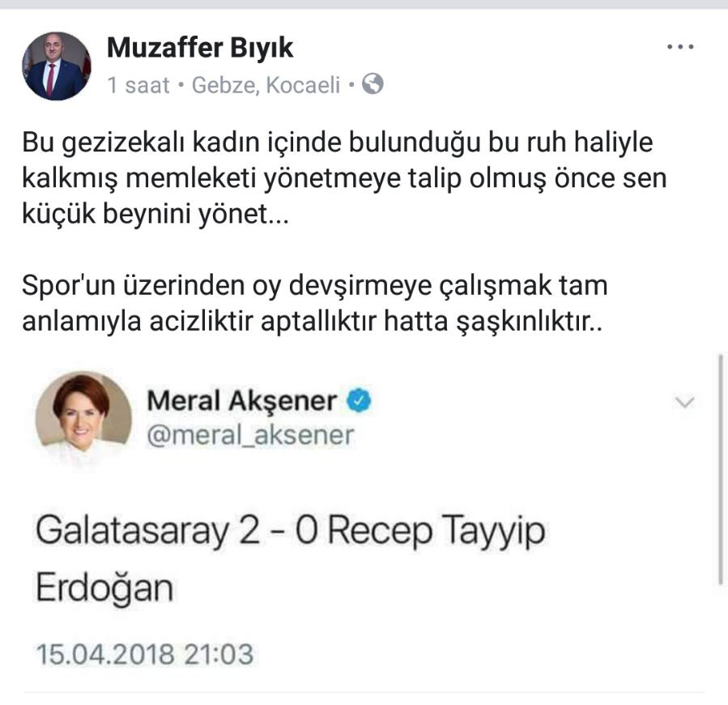Click the 'anlamıyla acizliktir aptallıktır' text line
The image size is (728, 705).
point(312,322)
